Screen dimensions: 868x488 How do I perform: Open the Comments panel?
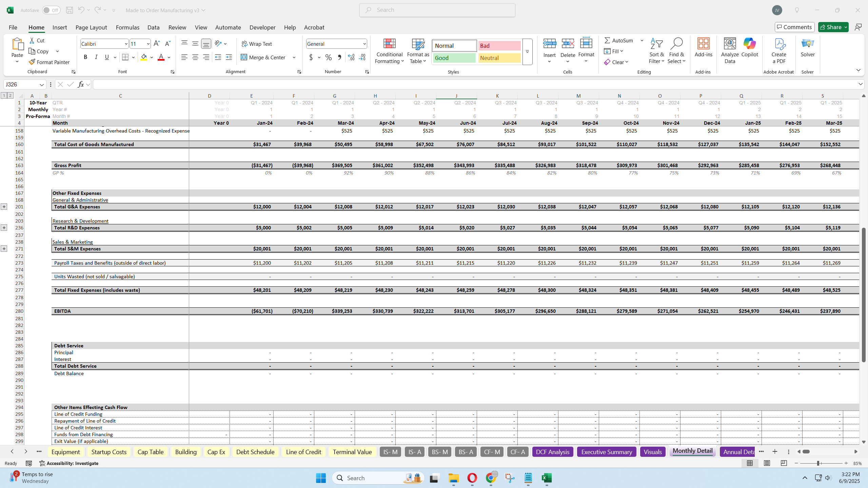(x=795, y=27)
